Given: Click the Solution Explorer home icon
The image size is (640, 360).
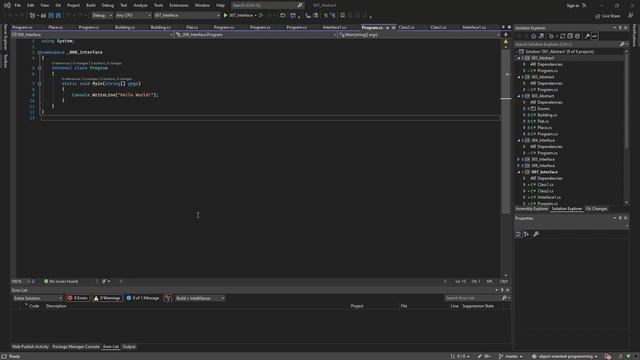Looking at the screenshot, I should [533, 36].
